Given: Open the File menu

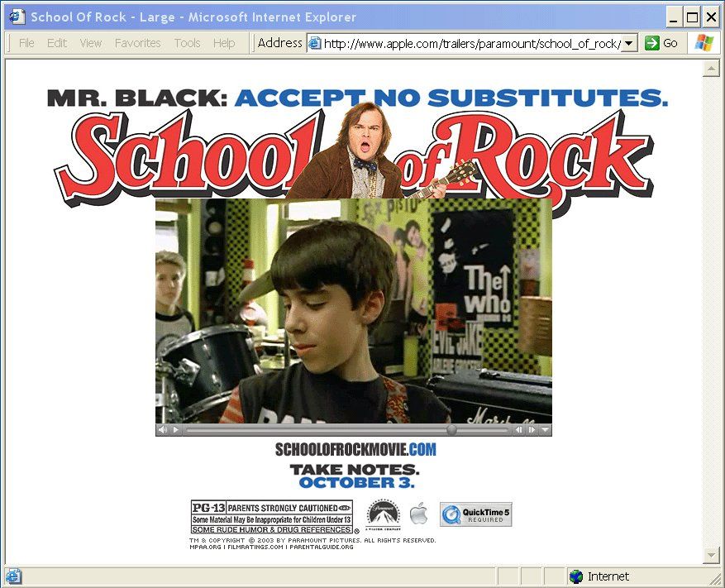Looking at the screenshot, I should pos(26,43).
